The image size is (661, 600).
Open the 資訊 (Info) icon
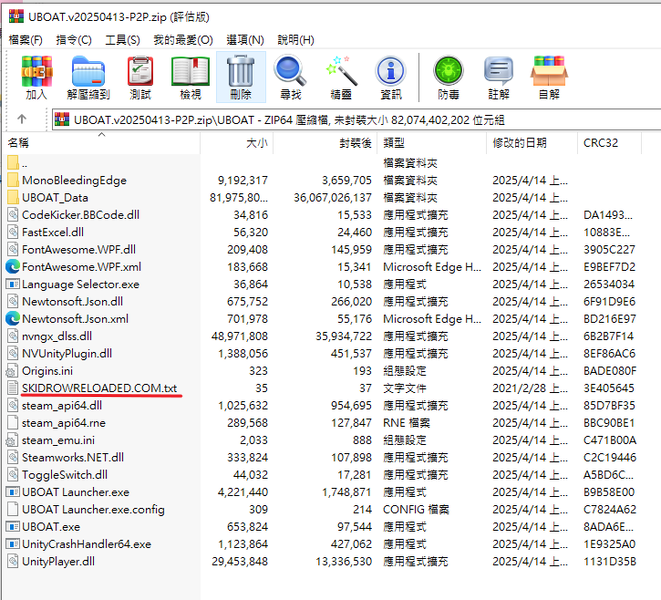[x=391, y=72]
